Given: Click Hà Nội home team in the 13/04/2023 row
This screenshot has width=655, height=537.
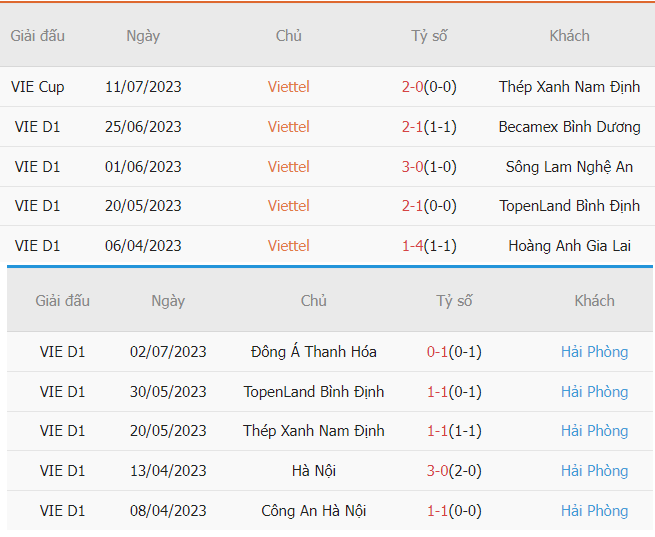Looking at the screenshot, I should click(x=314, y=471).
